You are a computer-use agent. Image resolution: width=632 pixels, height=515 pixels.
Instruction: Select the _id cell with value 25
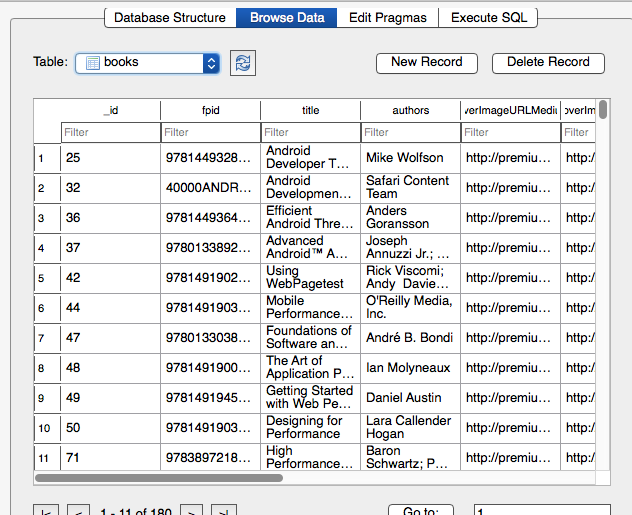click(111, 158)
